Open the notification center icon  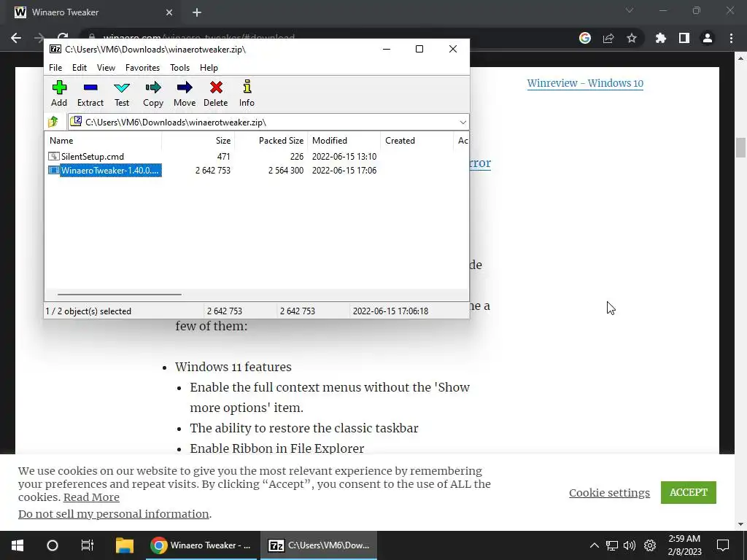coord(723,545)
